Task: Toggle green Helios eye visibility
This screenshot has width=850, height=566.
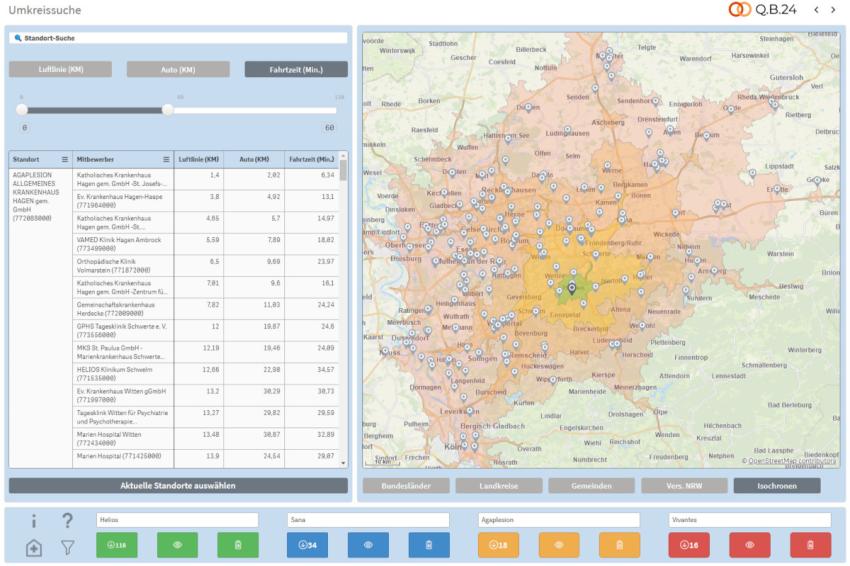Action: pyautogui.click(x=177, y=545)
